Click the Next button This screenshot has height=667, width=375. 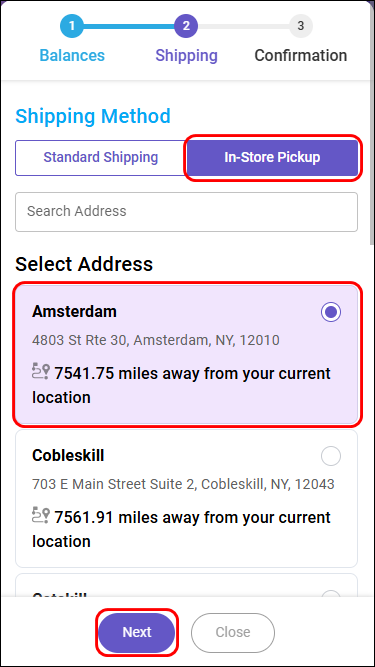pos(137,632)
